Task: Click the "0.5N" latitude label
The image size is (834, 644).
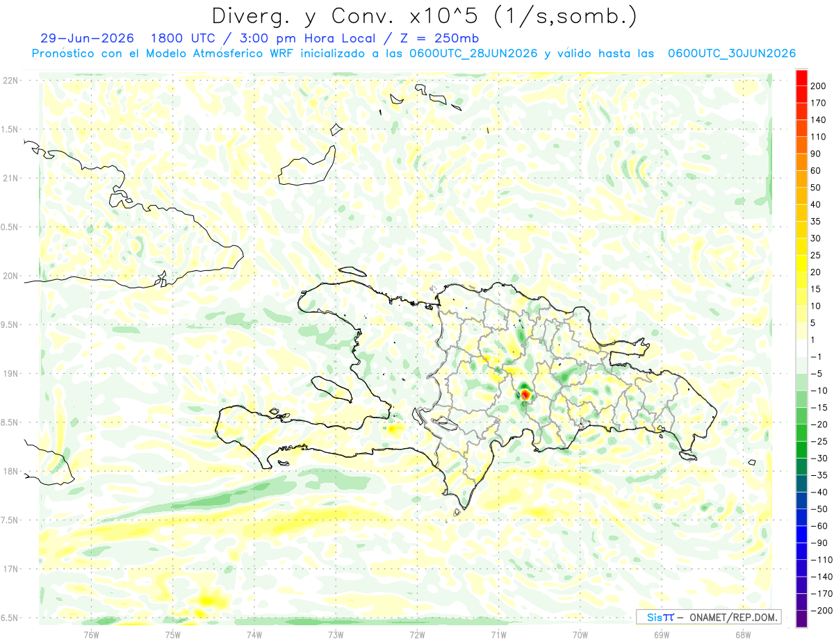Action: click(10, 227)
